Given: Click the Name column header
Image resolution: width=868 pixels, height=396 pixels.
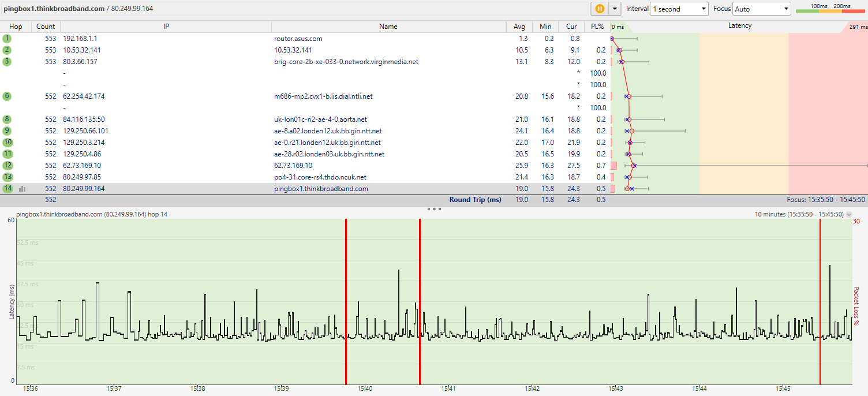Looking at the screenshot, I should tap(388, 27).
